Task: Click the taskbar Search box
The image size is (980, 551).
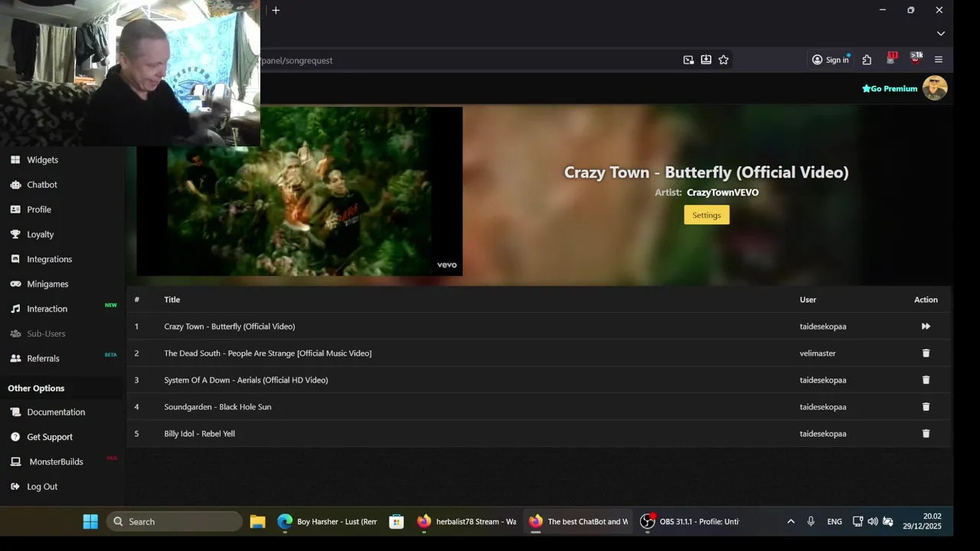Action: click(x=175, y=521)
